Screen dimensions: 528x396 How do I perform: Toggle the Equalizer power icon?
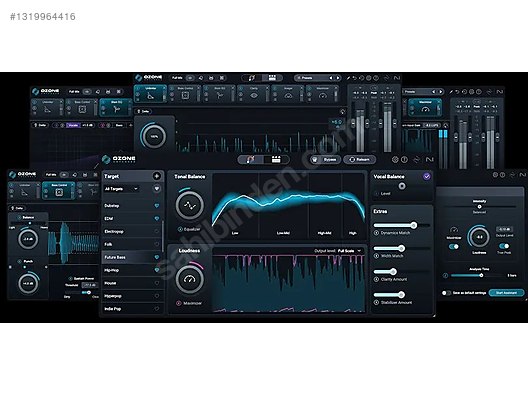pos(180,229)
